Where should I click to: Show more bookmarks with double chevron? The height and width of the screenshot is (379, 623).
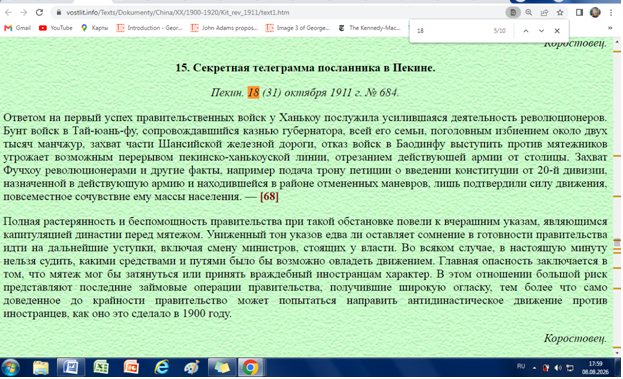(610, 28)
